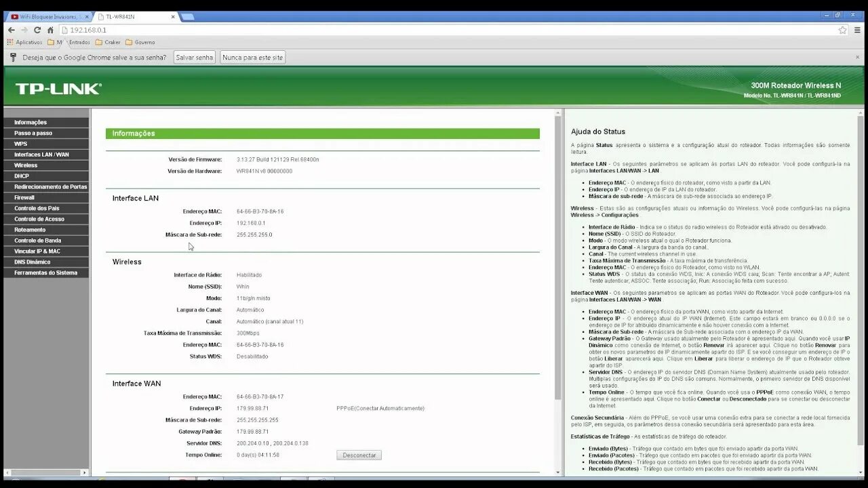Open Redirecionamento de Portas

pyautogui.click(x=46, y=187)
